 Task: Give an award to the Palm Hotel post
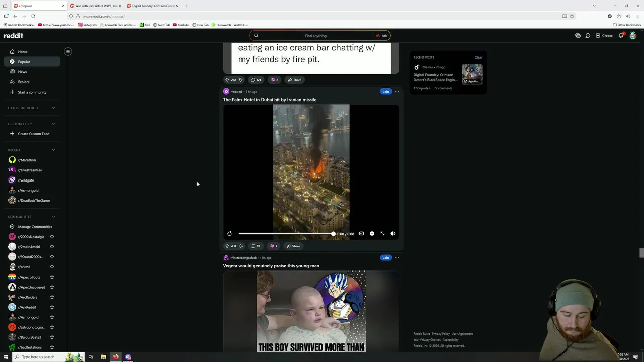tap(274, 246)
